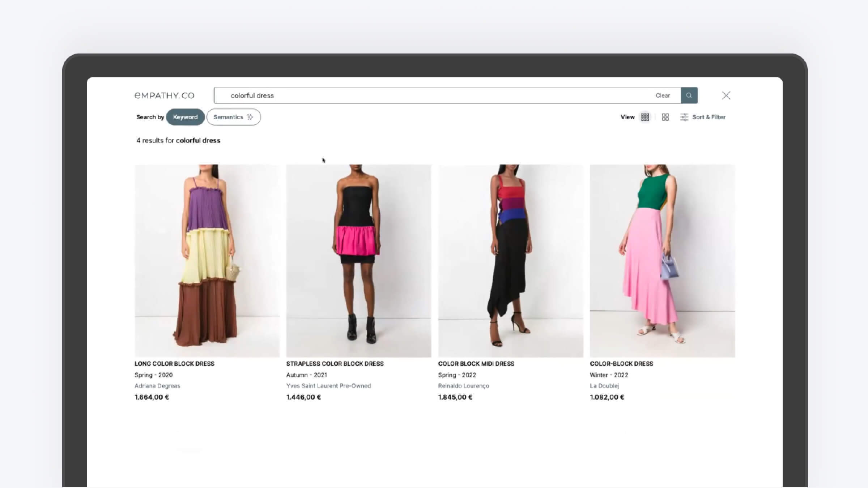Screen dimensions: 868x488
Task: Switch to dense six-column grid view
Action: 644,117
